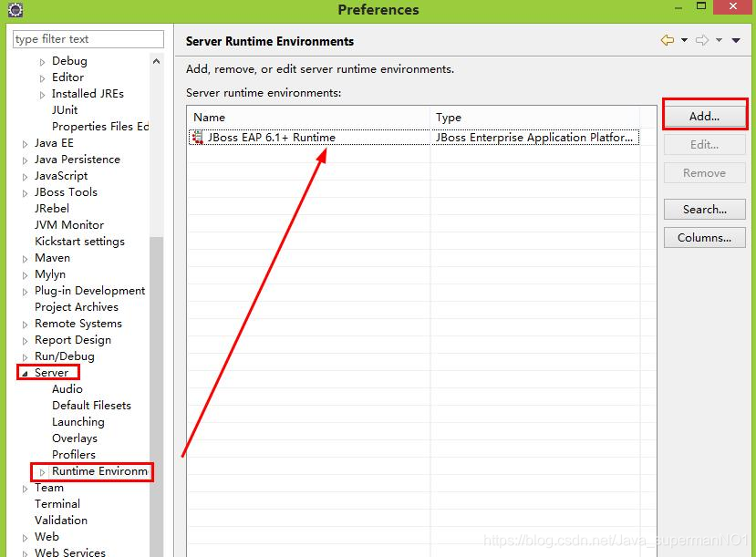Open Project Archives preferences page
The width and height of the screenshot is (756, 557).
[77, 306]
